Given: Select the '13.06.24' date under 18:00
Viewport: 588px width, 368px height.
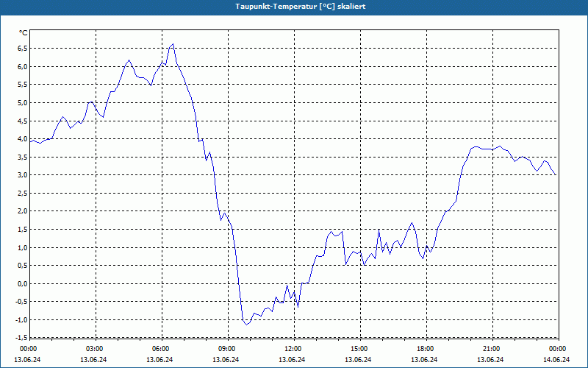Looking at the screenshot, I should (x=425, y=360).
